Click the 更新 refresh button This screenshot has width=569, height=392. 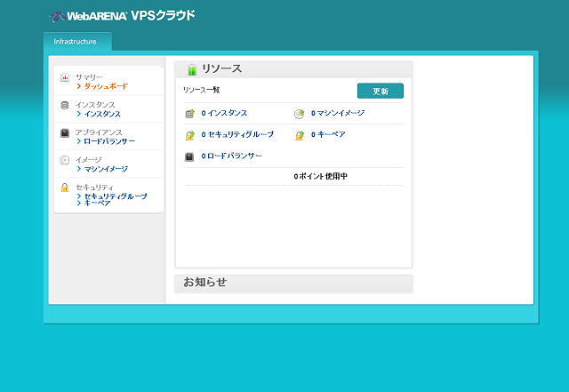click(381, 91)
